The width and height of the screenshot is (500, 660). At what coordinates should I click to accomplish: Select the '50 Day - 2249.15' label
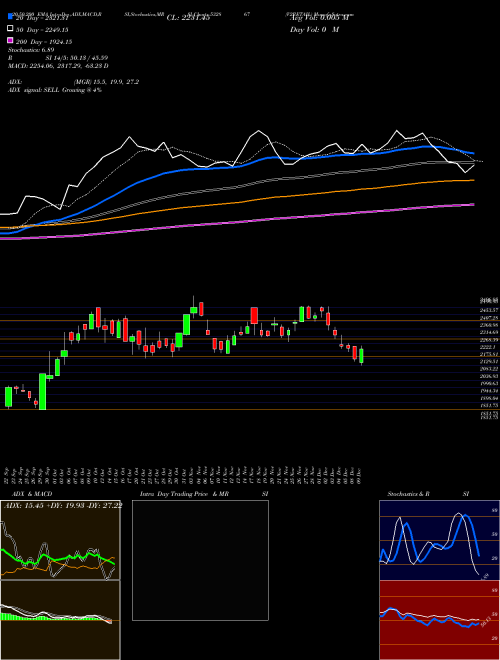tap(42, 30)
